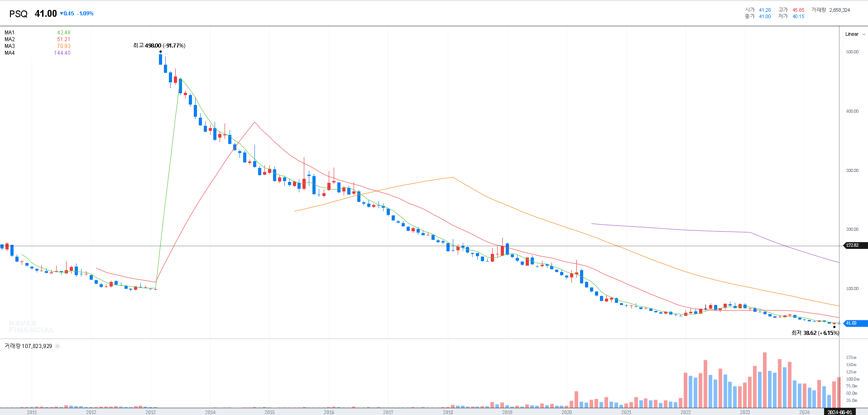Screen dimensions: 868x415
Task: Open the Linear scale dropdown
Action: coord(855,34)
